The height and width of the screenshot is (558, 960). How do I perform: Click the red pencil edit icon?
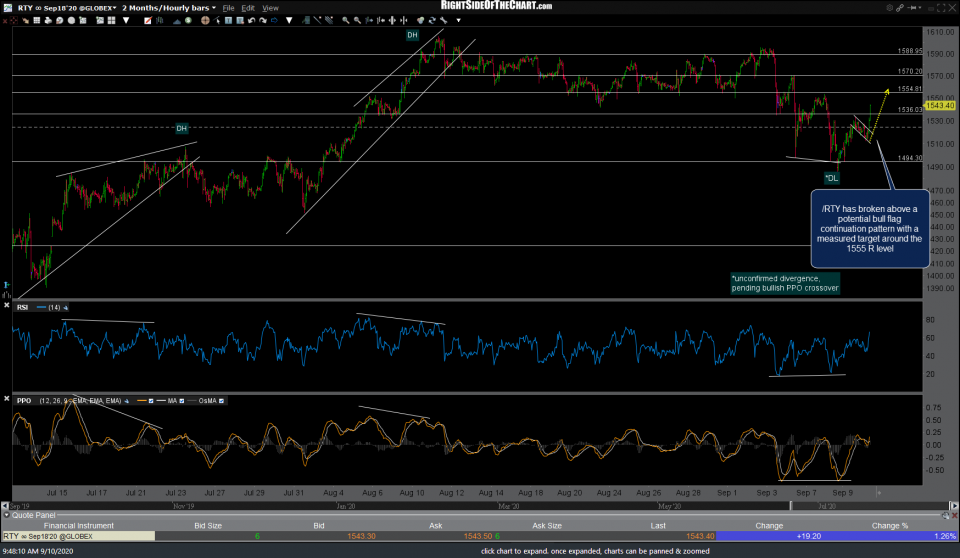pyautogui.click(x=148, y=20)
